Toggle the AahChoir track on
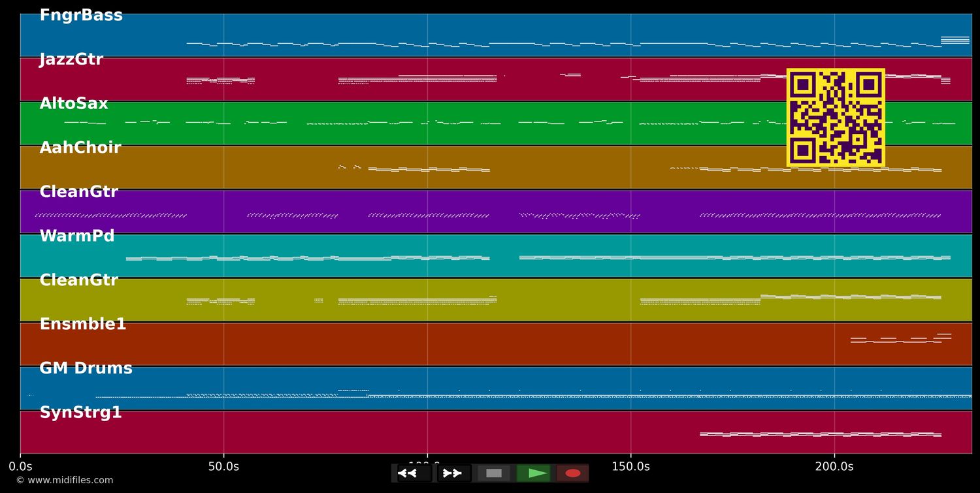Screen dimensions: 980x493 80,148
